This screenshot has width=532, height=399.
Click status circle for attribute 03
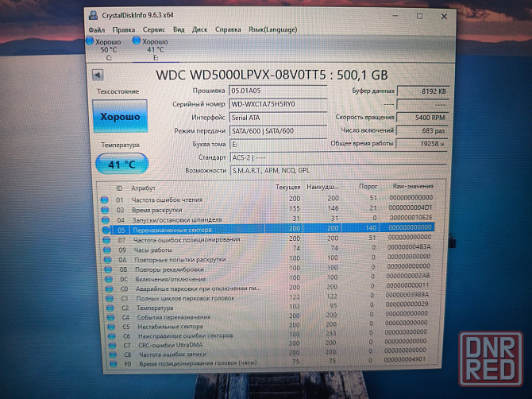[105, 210]
